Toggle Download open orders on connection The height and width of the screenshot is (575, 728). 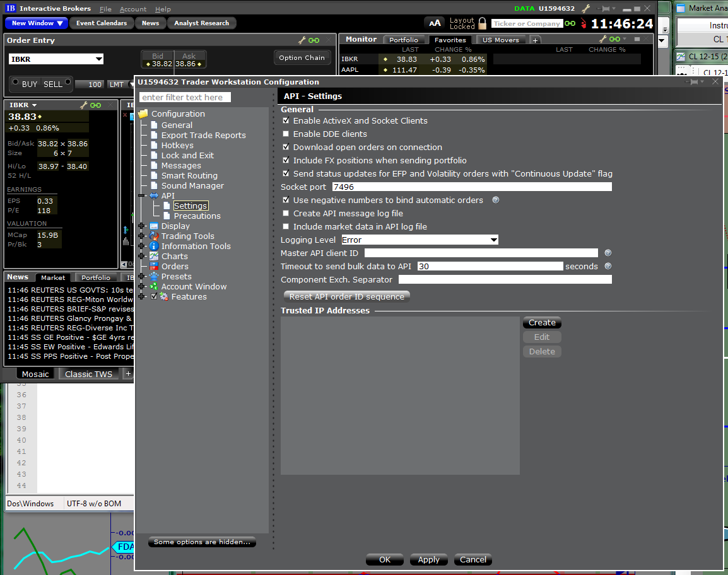point(286,147)
